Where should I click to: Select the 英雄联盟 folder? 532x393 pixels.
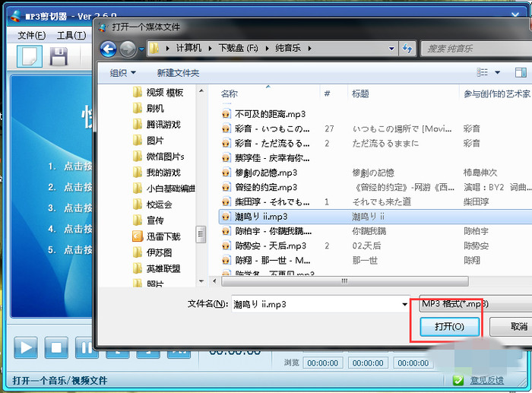(157, 269)
